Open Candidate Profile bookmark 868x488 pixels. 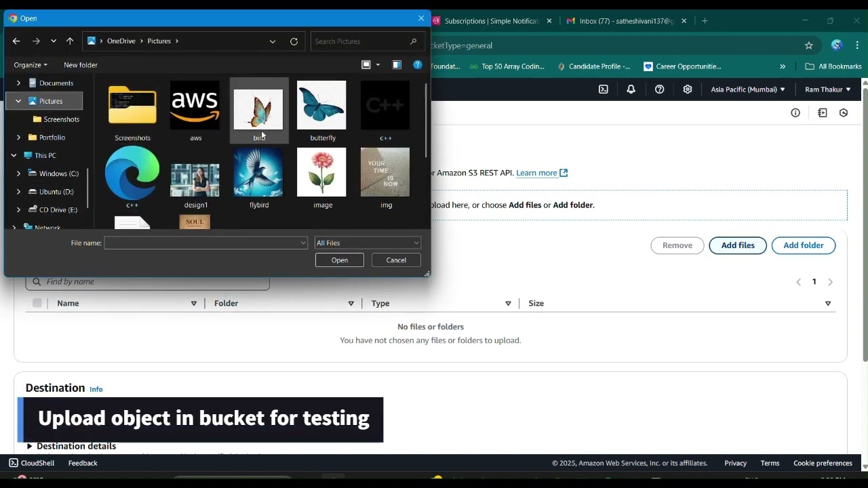click(594, 66)
